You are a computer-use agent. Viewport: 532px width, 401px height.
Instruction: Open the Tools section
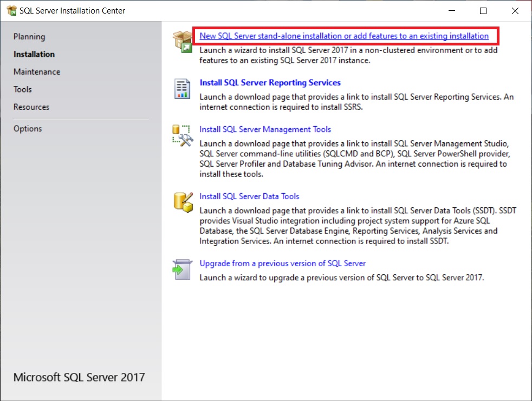(22, 89)
